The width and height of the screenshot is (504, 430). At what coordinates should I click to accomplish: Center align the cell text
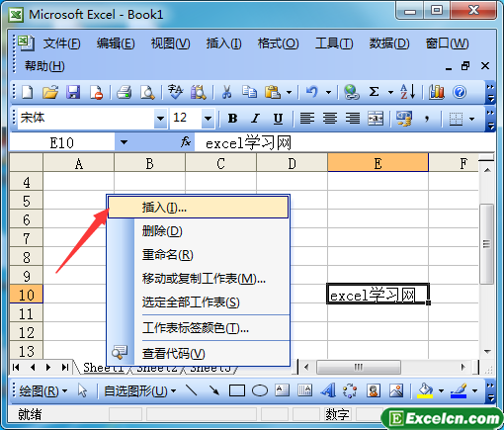pyautogui.click(x=330, y=118)
